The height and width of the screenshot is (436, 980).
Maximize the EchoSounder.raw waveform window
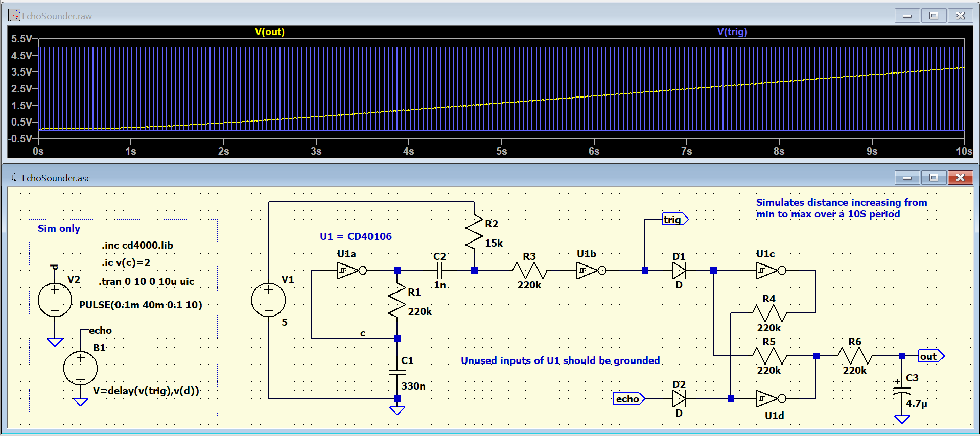(934, 16)
